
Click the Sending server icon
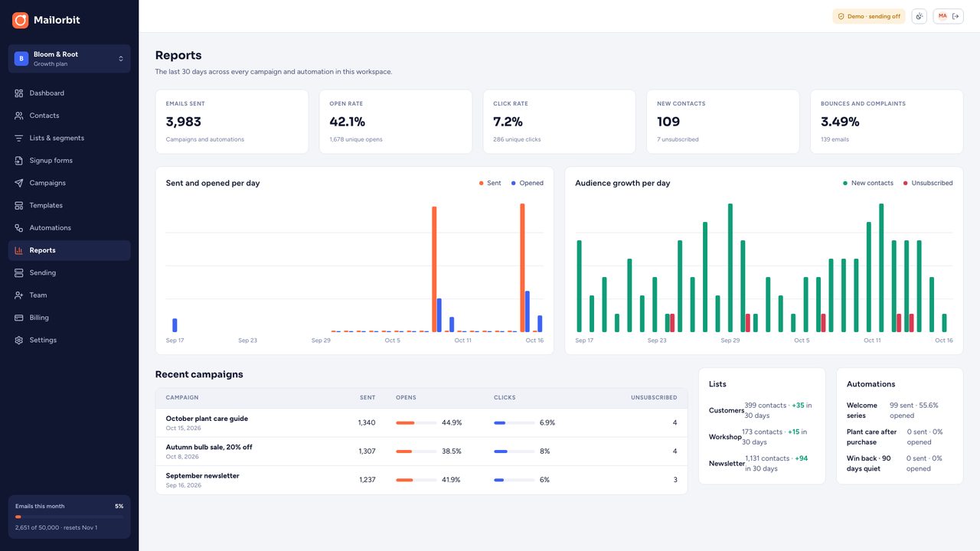(19, 272)
